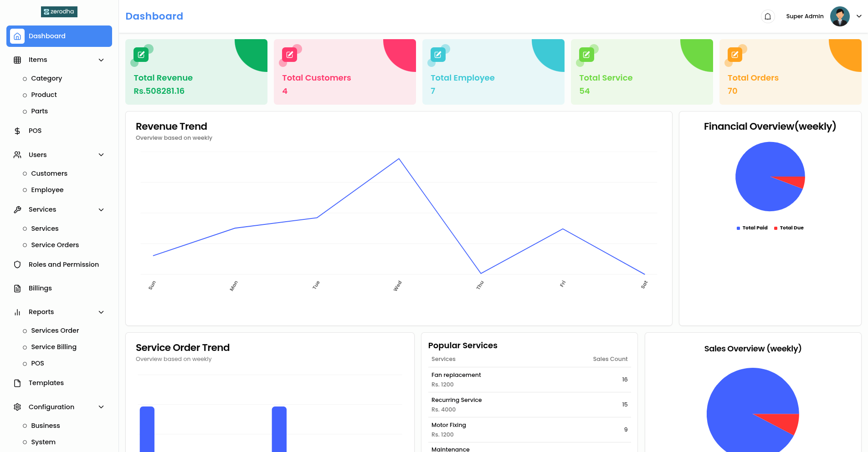Click the Total Customers edit icon

point(290,55)
